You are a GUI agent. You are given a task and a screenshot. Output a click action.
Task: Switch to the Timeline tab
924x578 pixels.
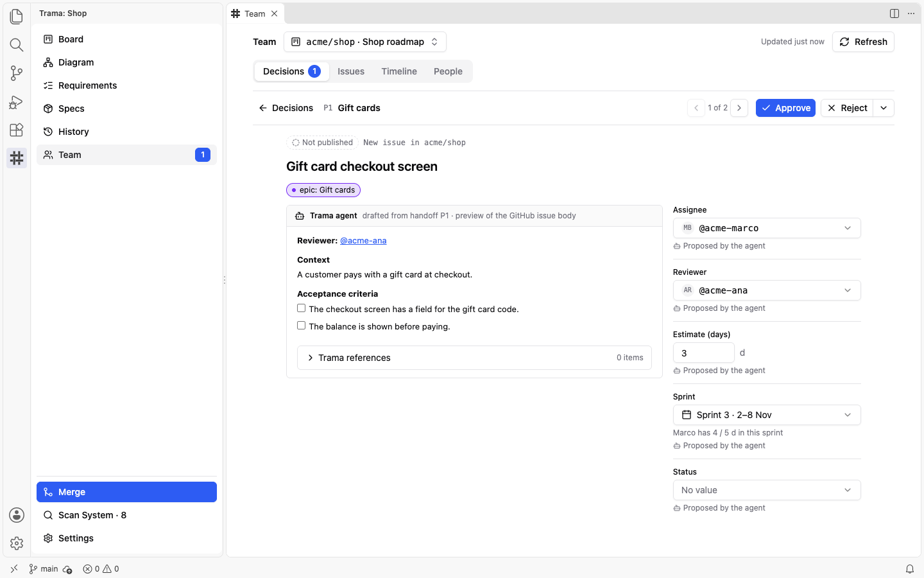pos(399,71)
